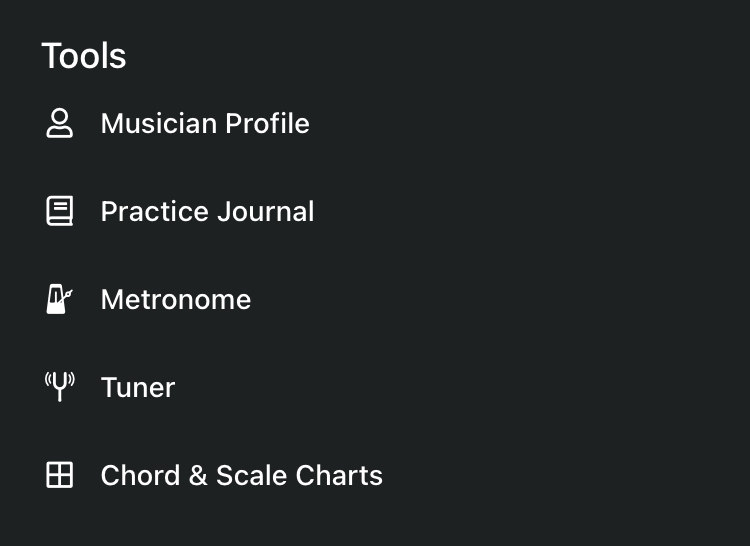The width and height of the screenshot is (750, 546).
Task: Go to the Practice Journal item
Action: pos(375,211)
